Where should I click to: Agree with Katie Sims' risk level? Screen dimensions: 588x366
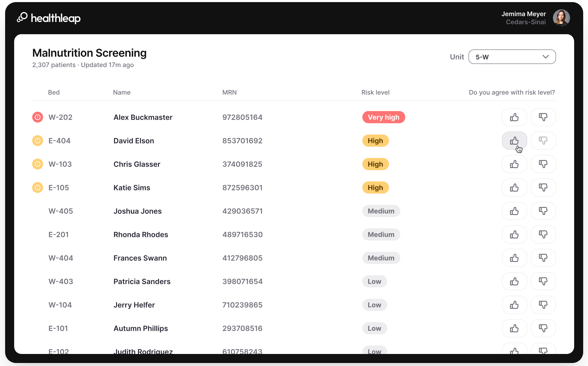pyautogui.click(x=514, y=187)
